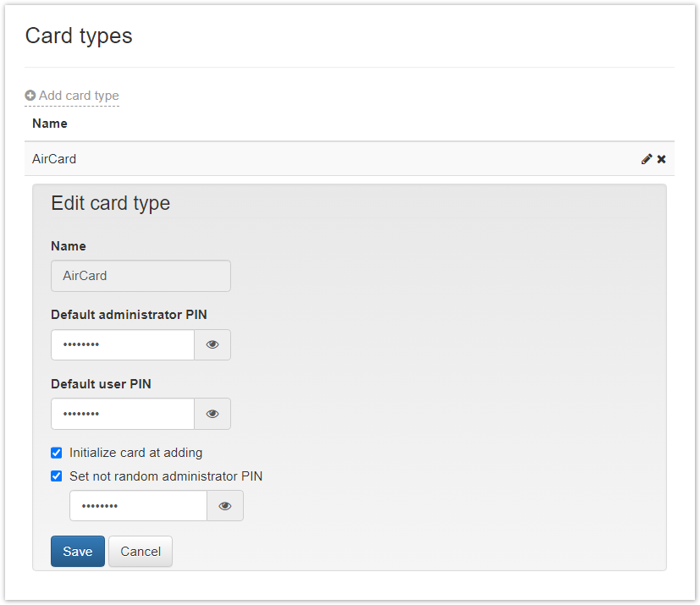
Task: Click the Name column header
Action: coord(50,124)
